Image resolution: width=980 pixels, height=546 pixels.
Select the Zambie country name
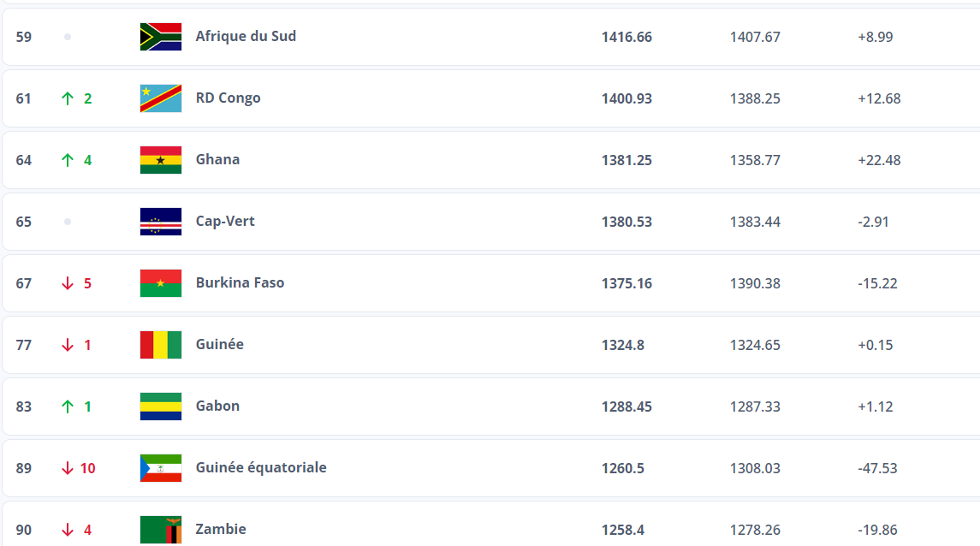click(x=221, y=530)
